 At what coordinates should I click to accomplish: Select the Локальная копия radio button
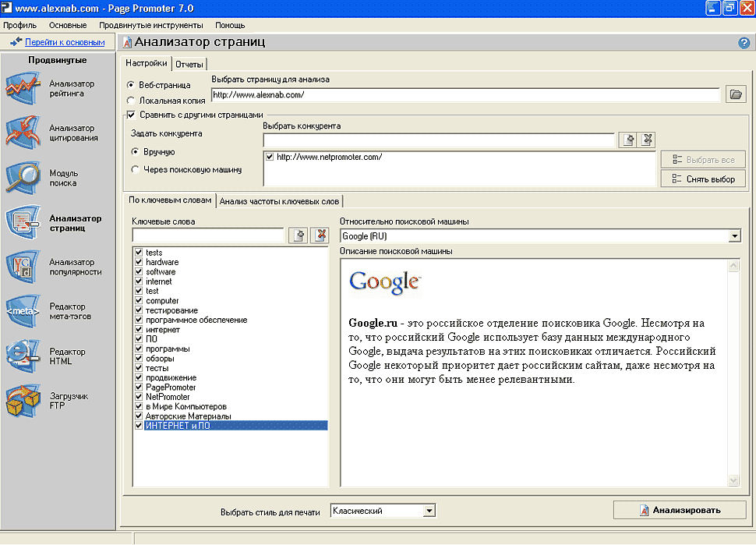pyautogui.click(x=131, y=101)
